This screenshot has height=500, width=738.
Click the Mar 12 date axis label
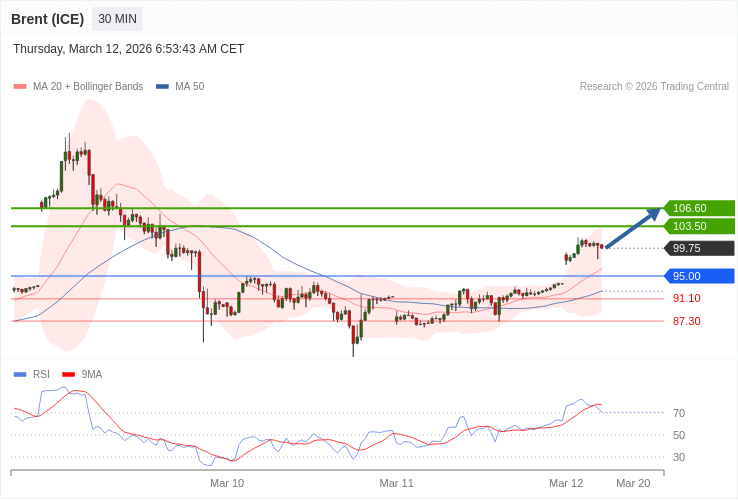566,483
